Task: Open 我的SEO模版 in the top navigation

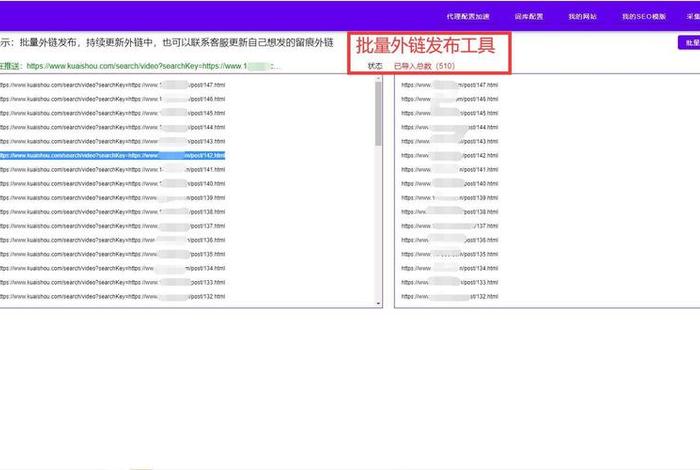Action: click(644, 17)
